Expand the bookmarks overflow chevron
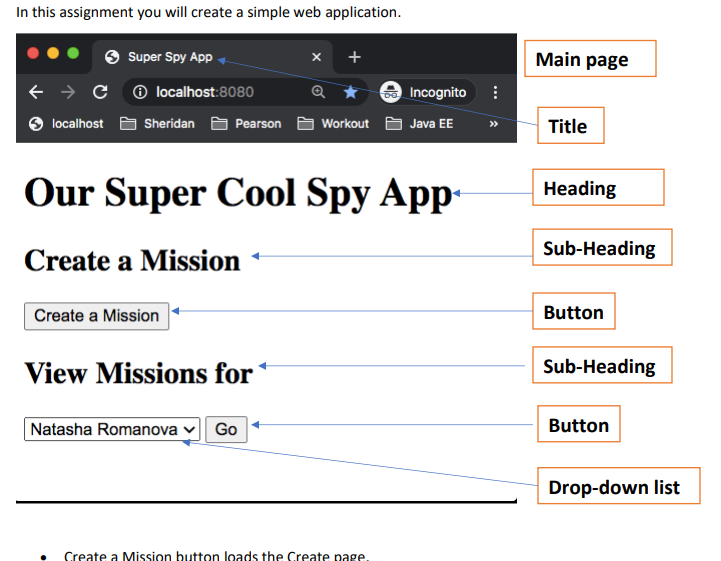 click(x=493, y=124)
